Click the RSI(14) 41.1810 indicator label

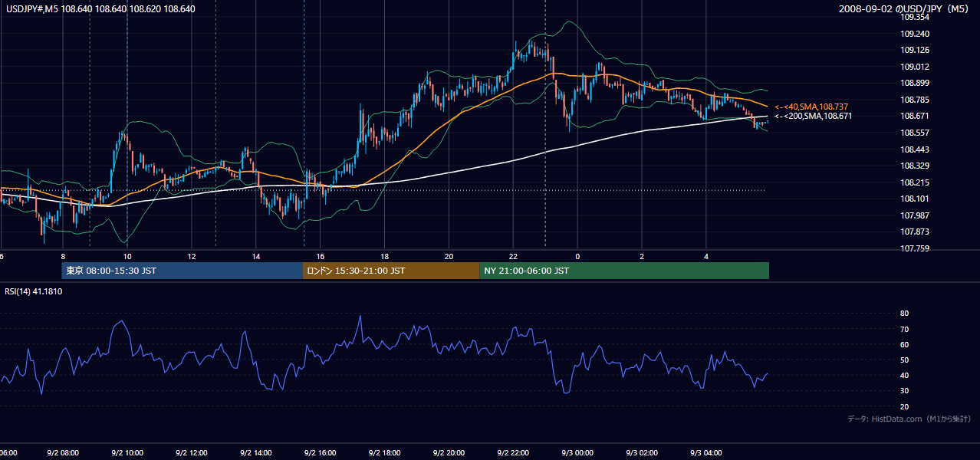[34, 291]
